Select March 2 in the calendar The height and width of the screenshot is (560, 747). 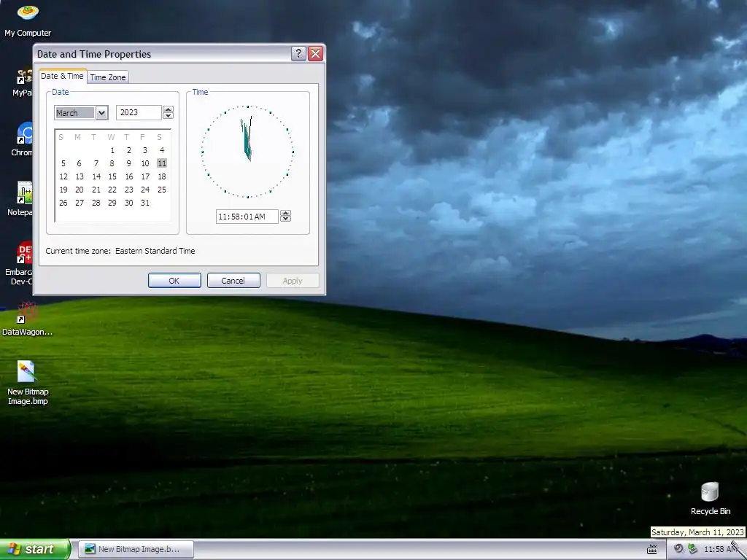(x=129, y=150)
